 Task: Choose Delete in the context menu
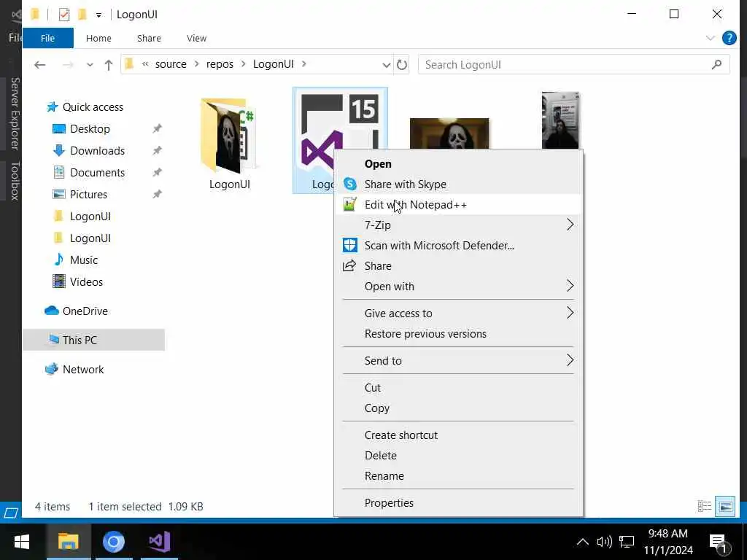pyautogui.click(x=458, y=456)
